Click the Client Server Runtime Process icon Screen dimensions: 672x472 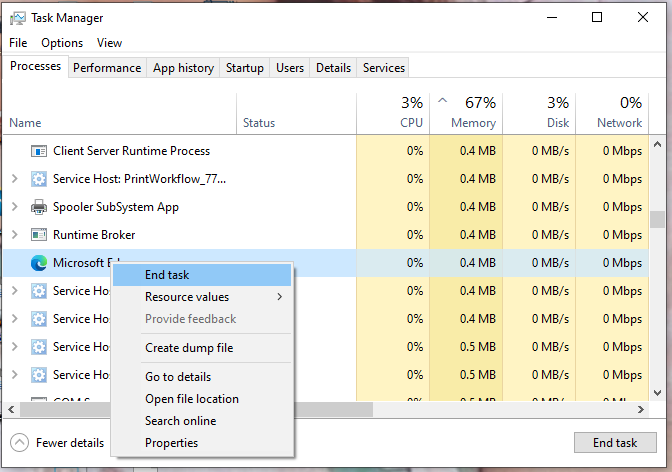point(39,151)
